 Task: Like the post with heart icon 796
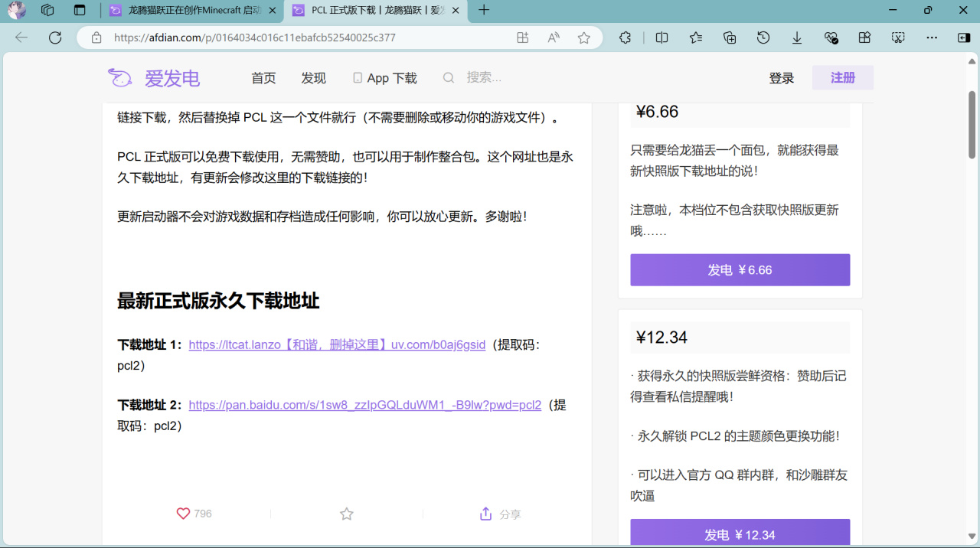coord(194,514)
